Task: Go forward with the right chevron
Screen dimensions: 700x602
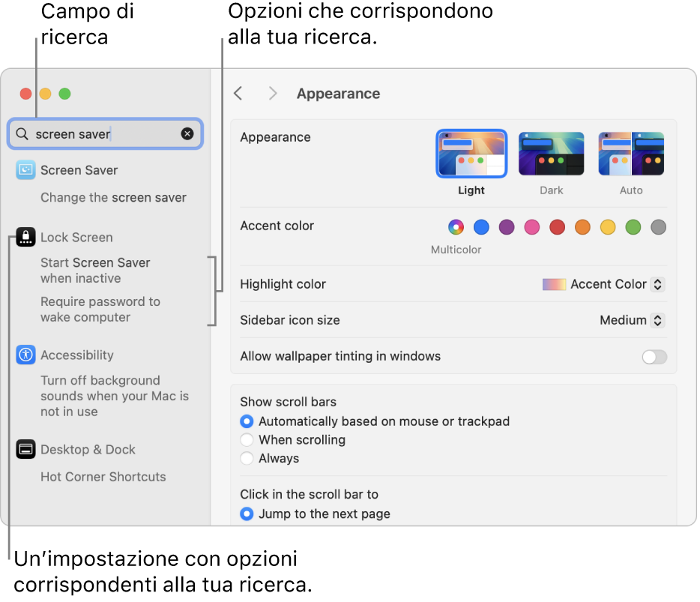Action: point(273,94)
